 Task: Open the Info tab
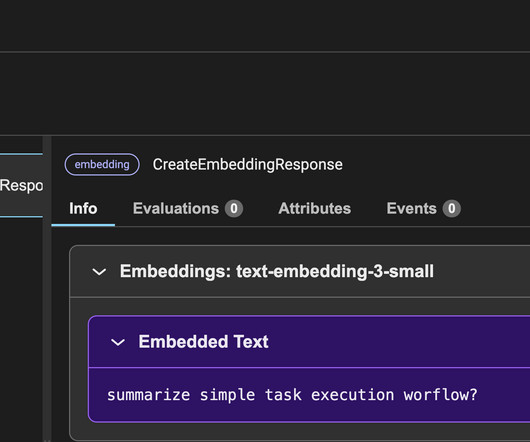point(83,208)
